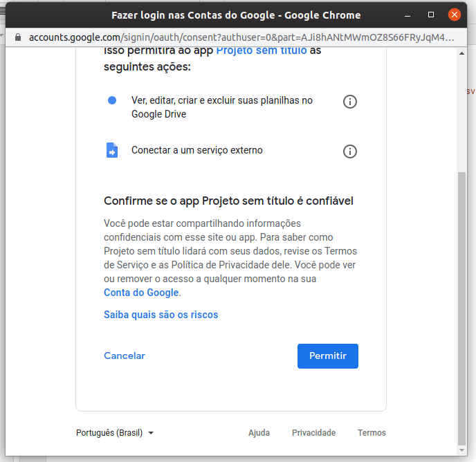
Task: Click the blue dot beside planilhas permission
Action: point(112,100)
